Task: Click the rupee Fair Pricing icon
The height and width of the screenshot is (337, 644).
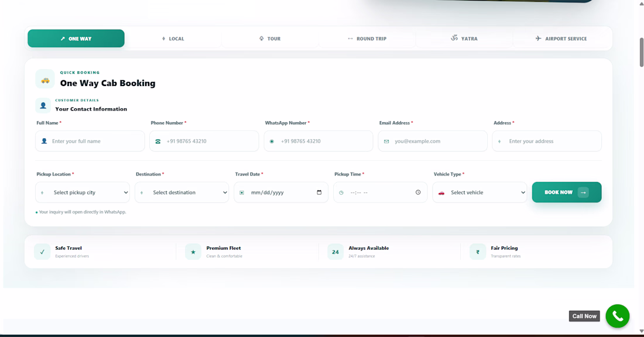Action: click(x=478, y=252)
